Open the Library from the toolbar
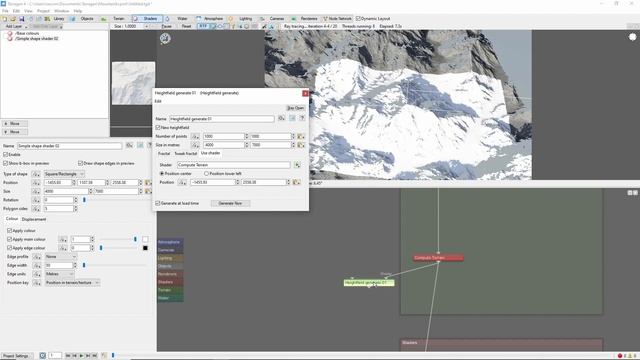 [55, 19]
